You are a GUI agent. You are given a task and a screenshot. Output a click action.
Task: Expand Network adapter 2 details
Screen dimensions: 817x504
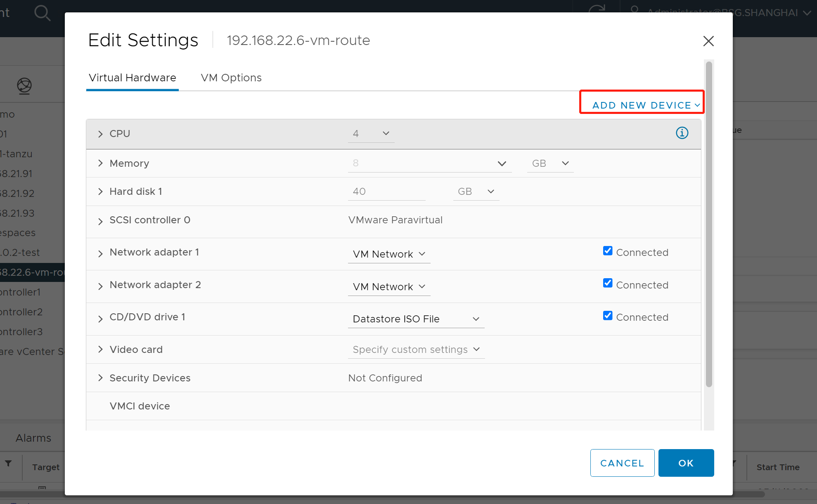100,286
